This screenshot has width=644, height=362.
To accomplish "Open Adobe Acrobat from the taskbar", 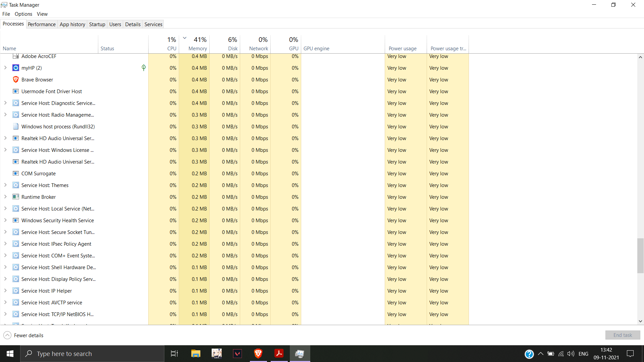I will tap(279, 354).
